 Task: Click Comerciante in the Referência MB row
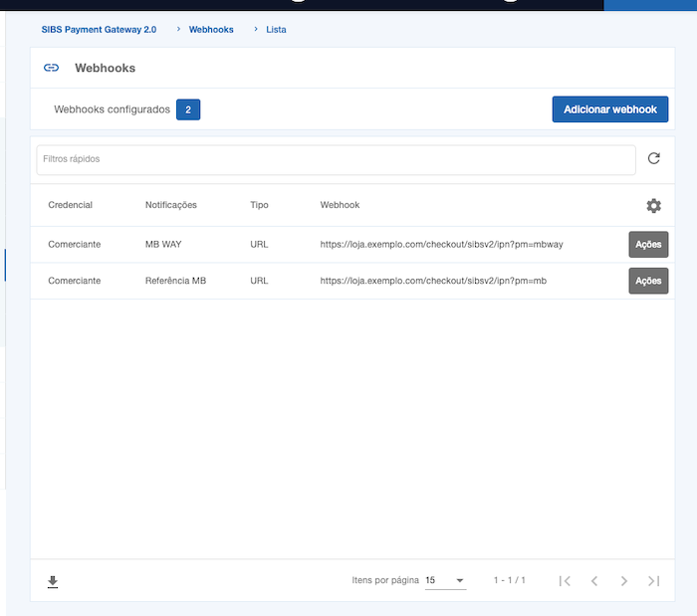75,281
